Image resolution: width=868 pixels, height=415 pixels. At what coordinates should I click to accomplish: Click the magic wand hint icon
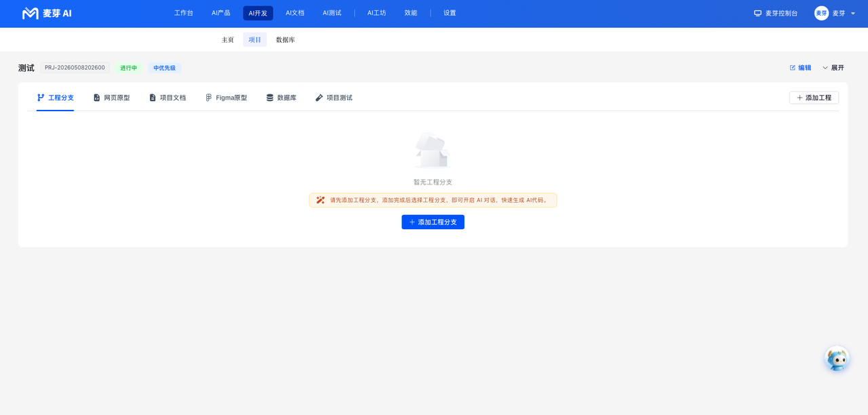click(321, 200)
